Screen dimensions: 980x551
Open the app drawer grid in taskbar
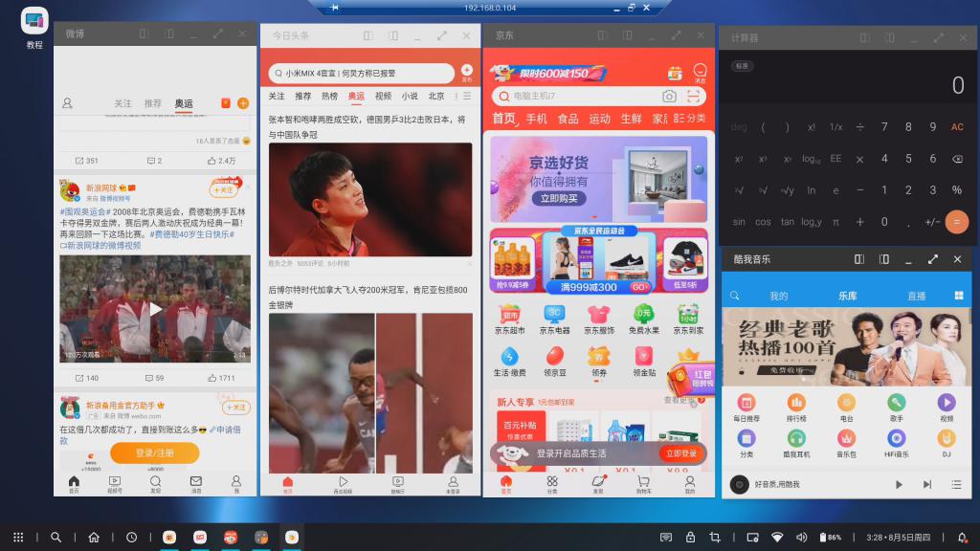click(x=18, y=538)
